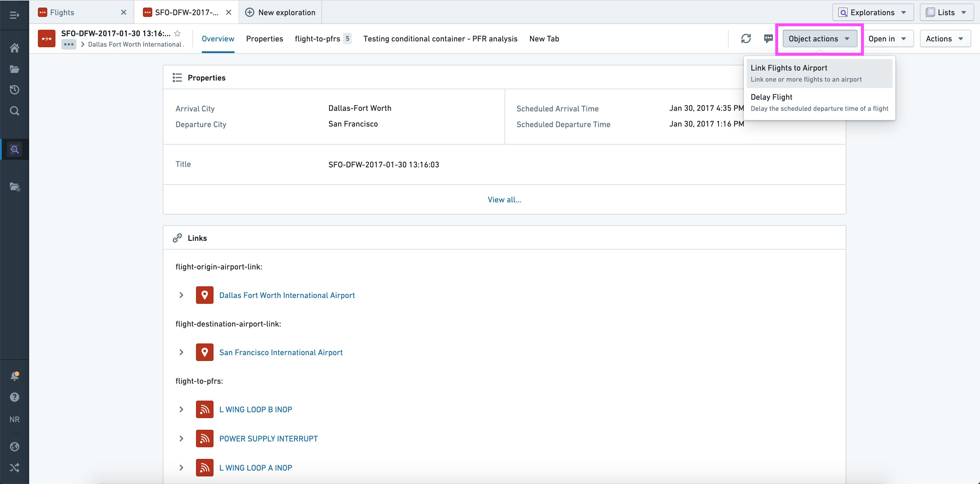980x484 pixels.
Task: Select the highlighted Object Explorer sidebar icon
Action: click(x=15, y=149)
